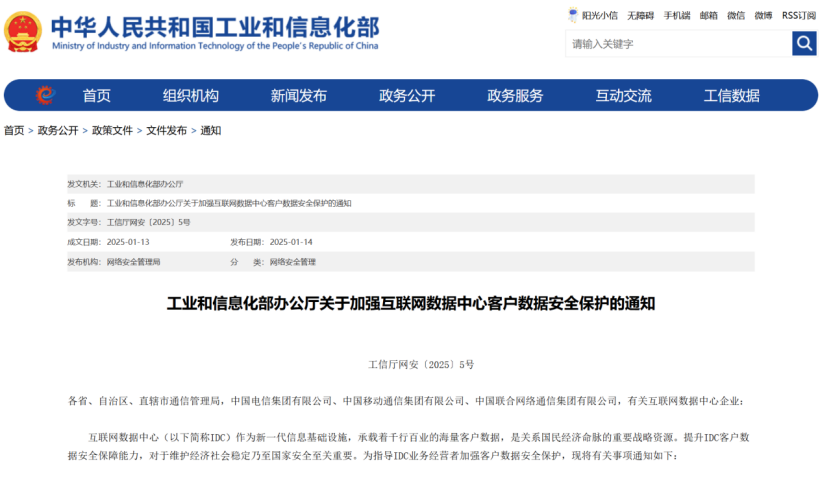The height and width of the screenshot is (478, 831).
Task: Click the 邮箱 link at top
Action: click(709, 15)
